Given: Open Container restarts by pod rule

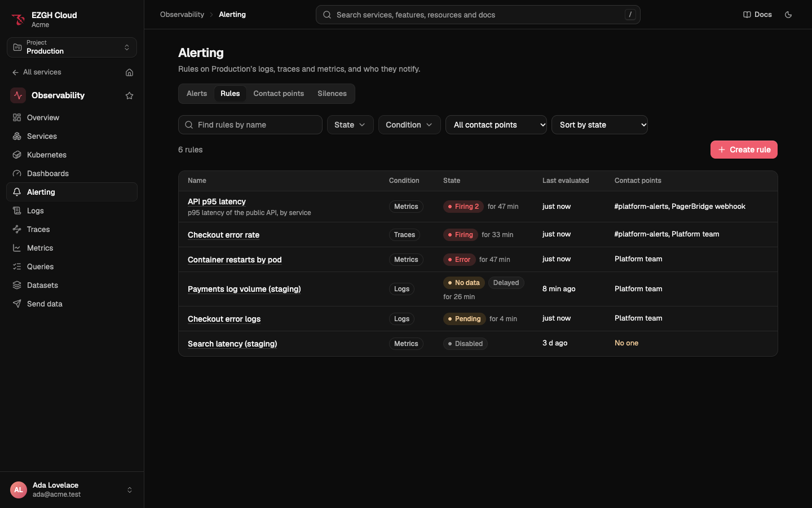Looking at the screenshot, I should click(x=235, y=260).
